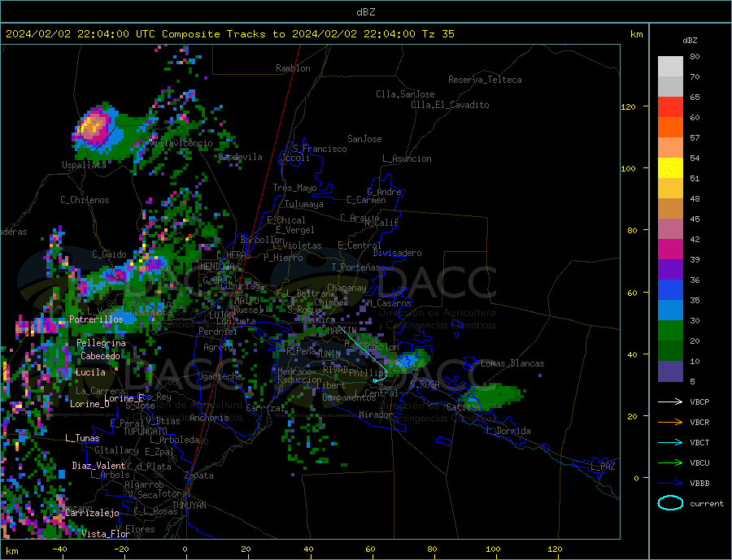Viewport: 732px width, 560px height.
Task: Click the Mirador label on the map
Action: coord(376,415)
